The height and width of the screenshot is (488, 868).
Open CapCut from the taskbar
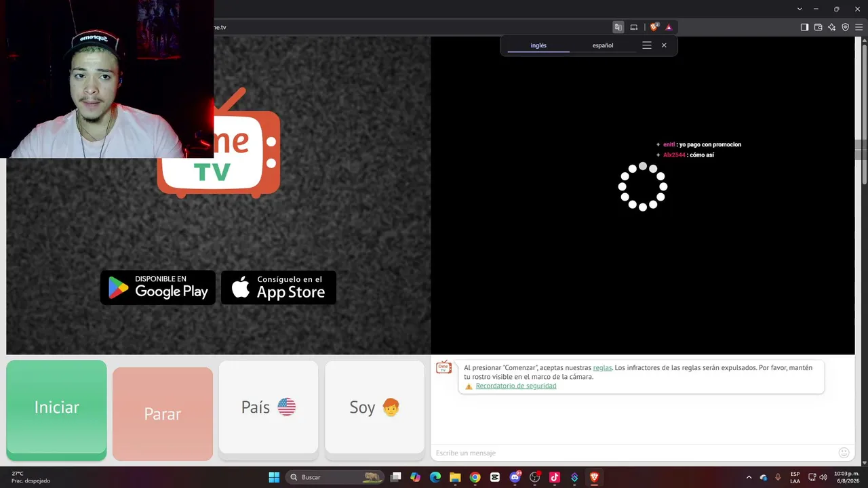(x=495, y=477)
